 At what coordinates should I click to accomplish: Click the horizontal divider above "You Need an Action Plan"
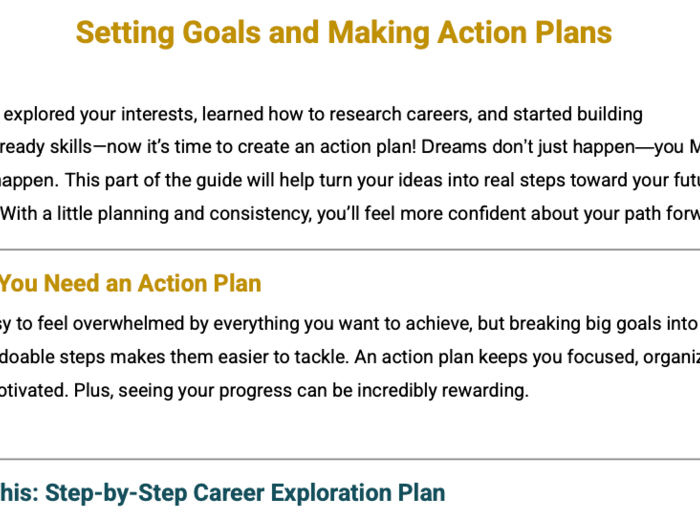pyautogui.click(x=350, y=250)
